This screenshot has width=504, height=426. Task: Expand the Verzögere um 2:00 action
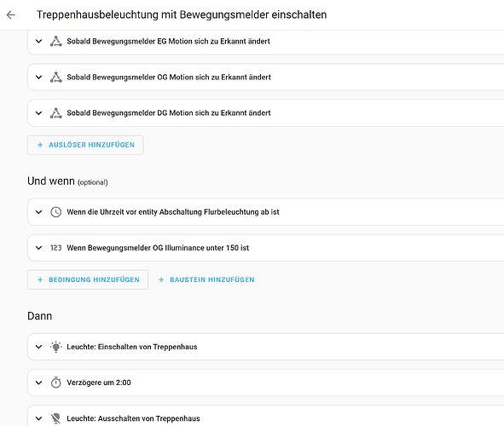click(x=39, y=383)
